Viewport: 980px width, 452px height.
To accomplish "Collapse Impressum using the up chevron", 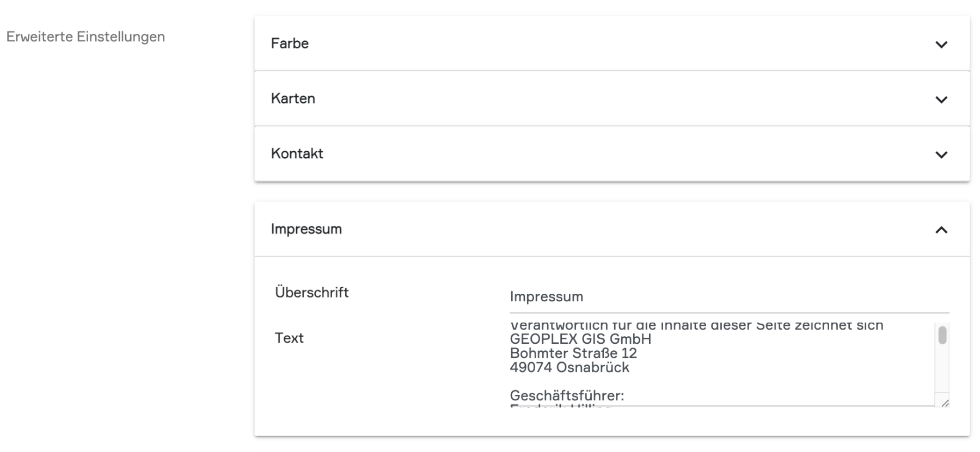I will tap(941, 230).
